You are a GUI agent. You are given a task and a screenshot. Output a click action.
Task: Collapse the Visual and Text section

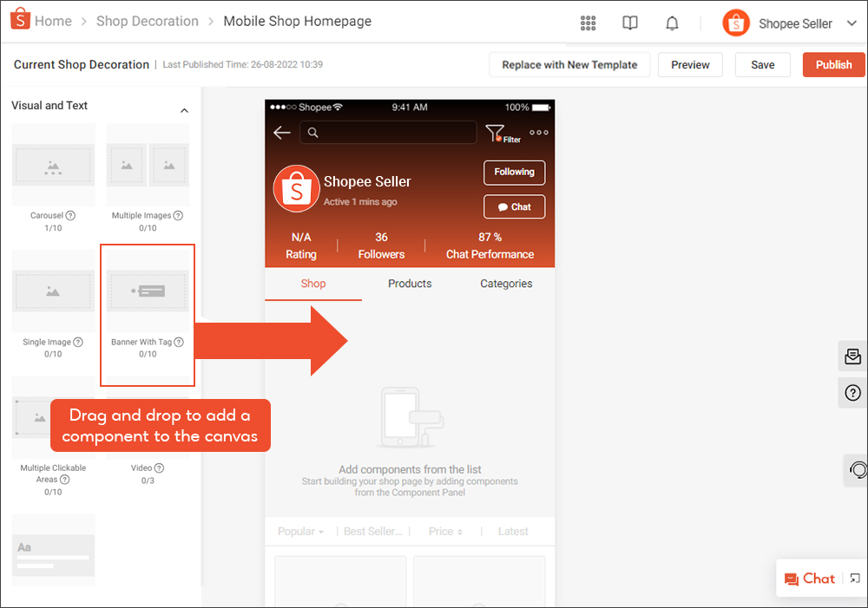(184, 111)
